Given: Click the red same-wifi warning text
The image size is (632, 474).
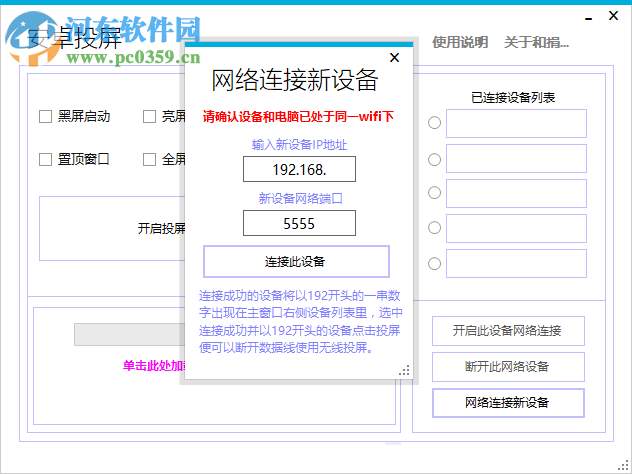Looking at the screenshot, I should (x=298, y=117).
